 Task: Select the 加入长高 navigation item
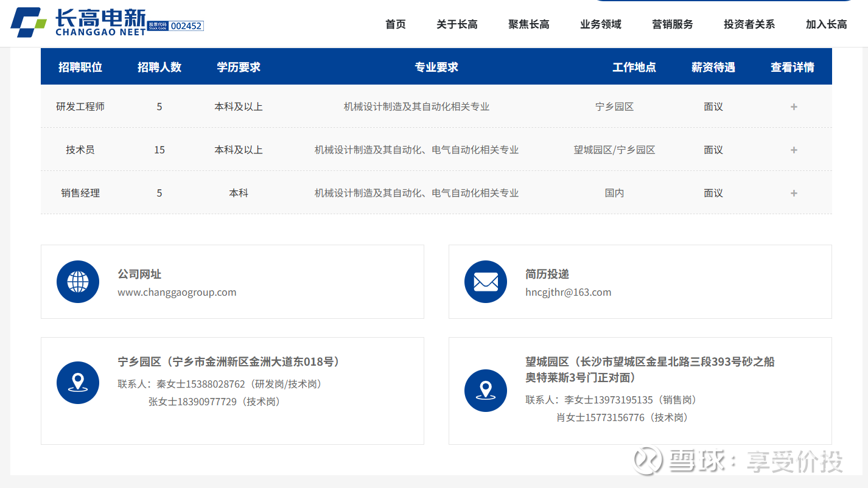826,24
